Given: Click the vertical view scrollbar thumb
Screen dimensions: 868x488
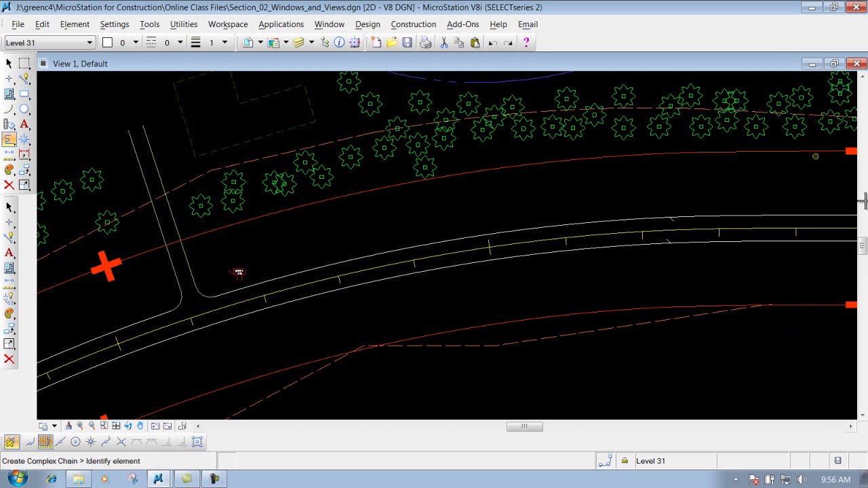Looking at the screenshot, I should click(x=862, y=245).
